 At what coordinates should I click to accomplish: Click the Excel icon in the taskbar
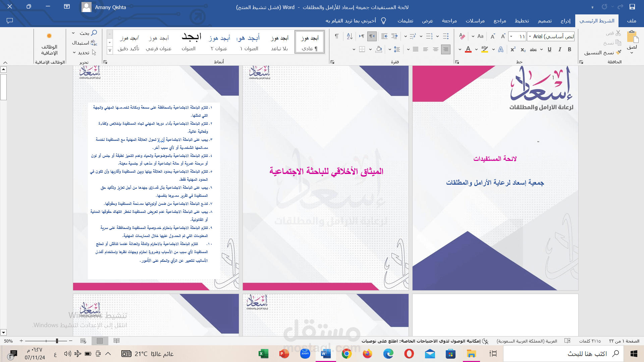click(263, 354)
